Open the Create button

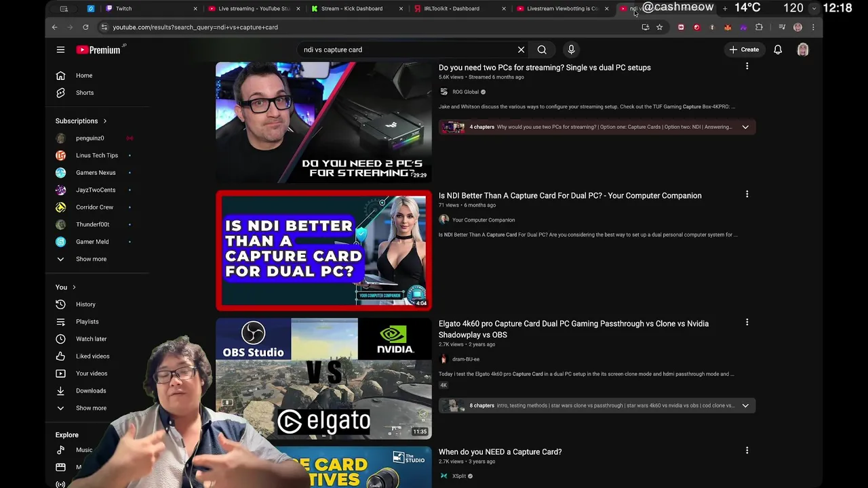(744, 49)
